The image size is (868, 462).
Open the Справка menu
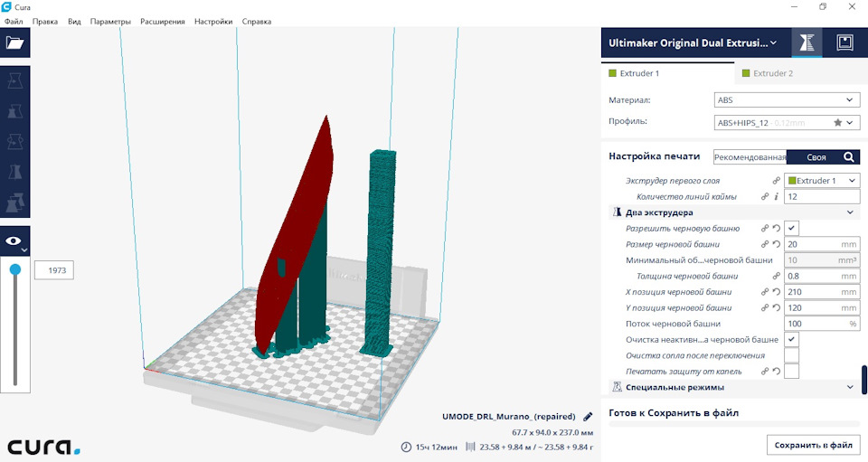point(256,22)
